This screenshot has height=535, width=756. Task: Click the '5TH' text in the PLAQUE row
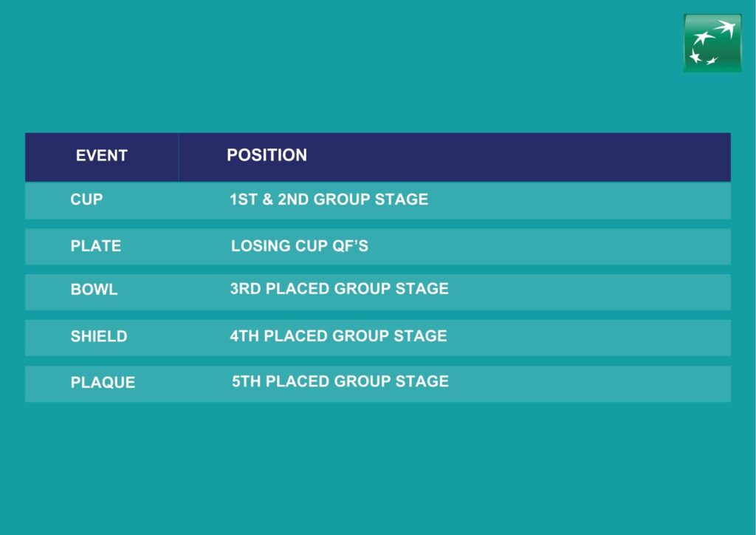[x=247, y=381]
